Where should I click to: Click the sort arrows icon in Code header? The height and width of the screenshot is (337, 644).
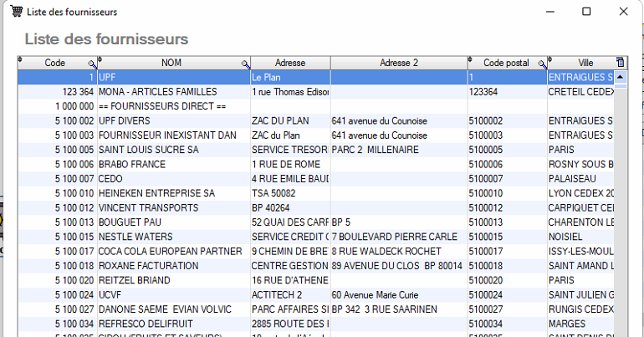pyautogui.click(x=21, y=60)
